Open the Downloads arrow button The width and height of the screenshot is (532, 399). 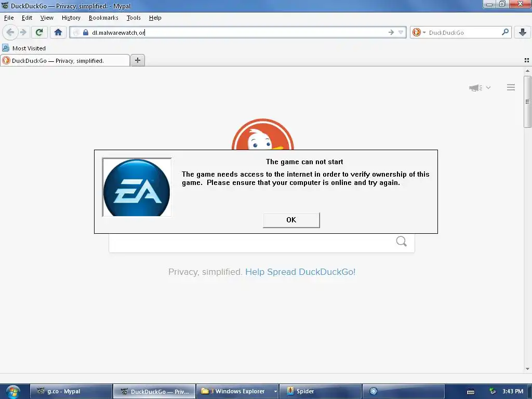click(x=523, y=32)
